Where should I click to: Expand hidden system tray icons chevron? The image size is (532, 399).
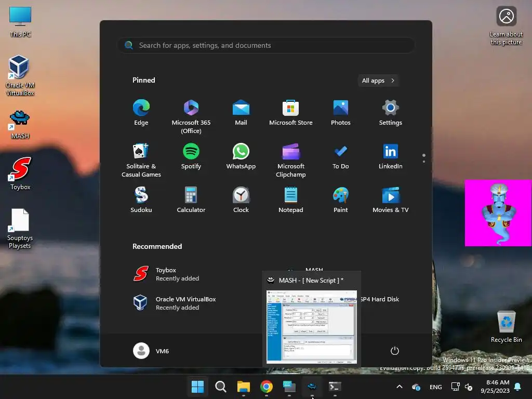pyautogui.click(x=400, y=387)
